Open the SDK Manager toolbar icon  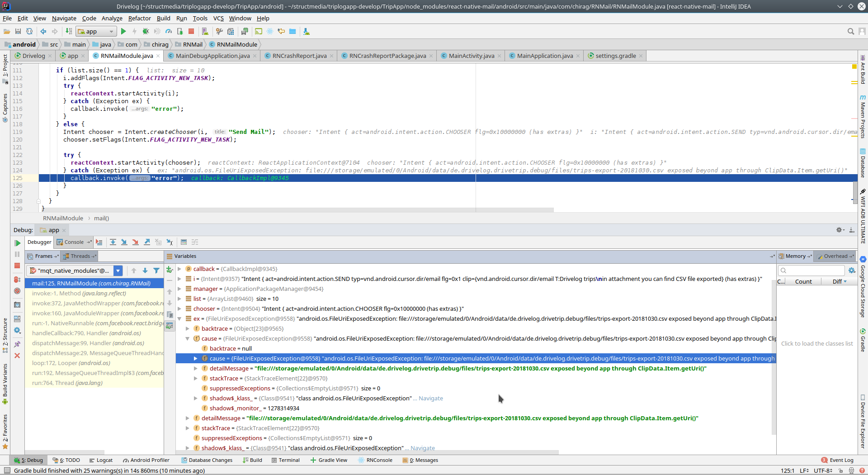tap(306, 31)
